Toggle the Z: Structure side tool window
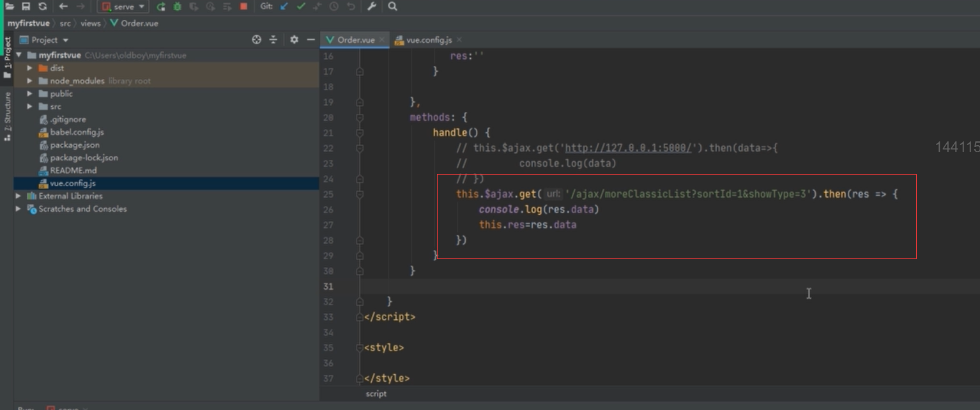This screenshot has height=410, width=980. 7,116
